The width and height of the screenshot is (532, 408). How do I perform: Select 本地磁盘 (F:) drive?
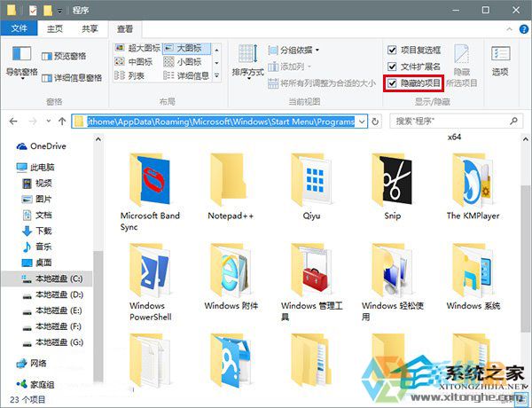(x=52, y=326)
